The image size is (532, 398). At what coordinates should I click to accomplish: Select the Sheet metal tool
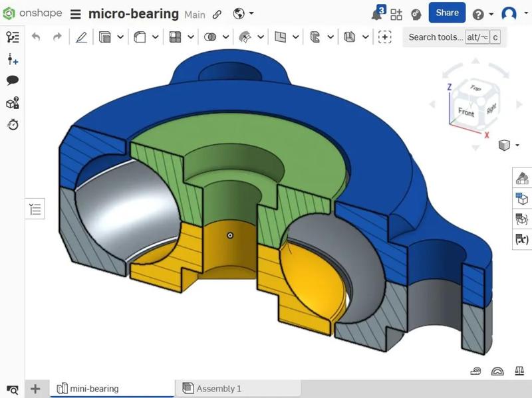click(x=315, y=37)
